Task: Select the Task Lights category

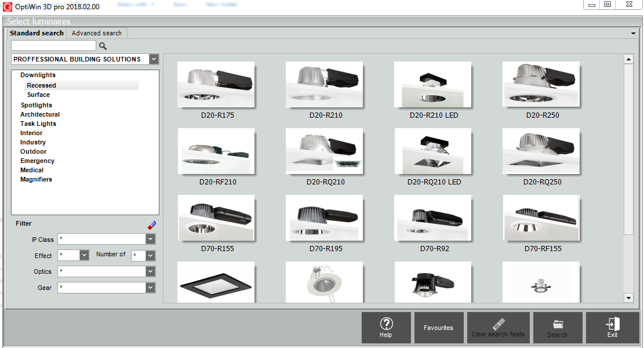Action: tap(38, 124)
